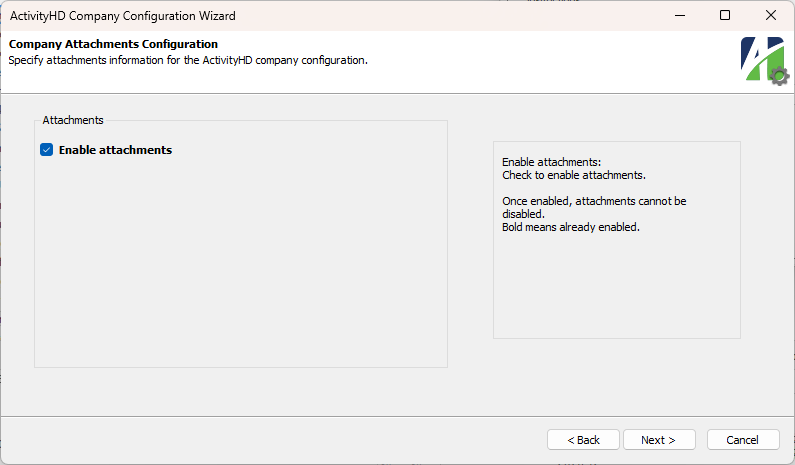
Task: Close the wizard with the X button
Action: pyautogui.click(x=771, y=15)
